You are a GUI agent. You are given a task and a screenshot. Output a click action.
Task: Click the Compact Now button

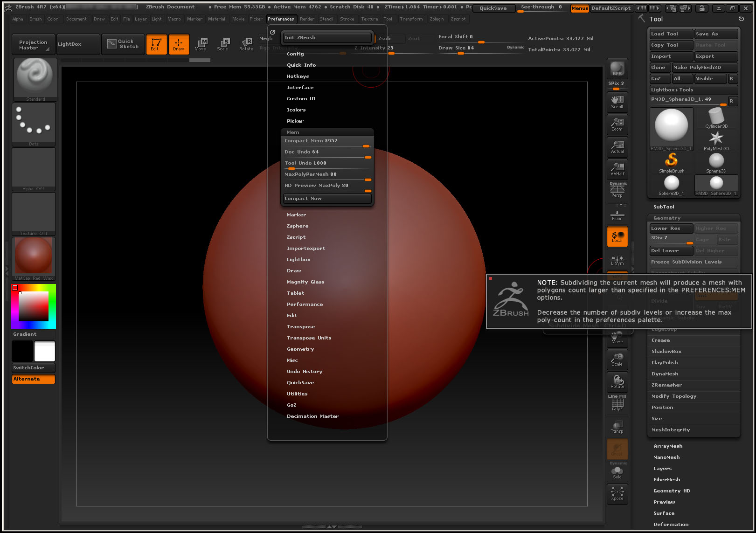tap(327, 199)
